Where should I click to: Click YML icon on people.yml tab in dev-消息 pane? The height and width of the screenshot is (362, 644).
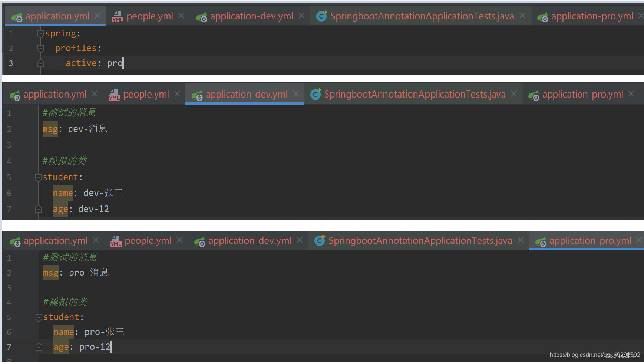115,95
